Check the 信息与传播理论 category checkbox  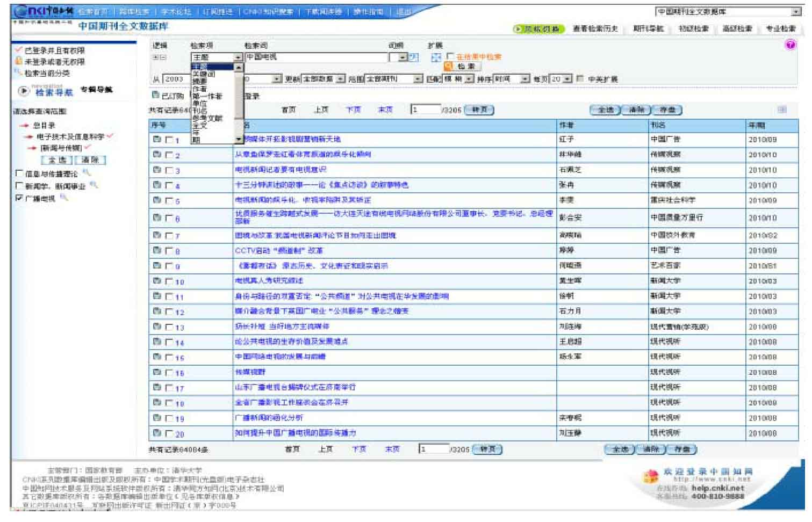19,173
